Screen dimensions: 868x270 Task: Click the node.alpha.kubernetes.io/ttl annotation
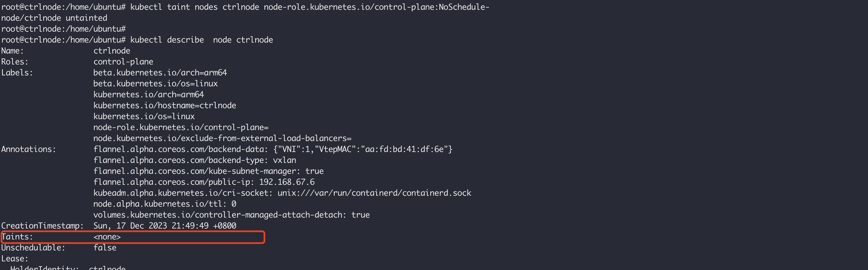pyautogui.click(x=164, y=204)
